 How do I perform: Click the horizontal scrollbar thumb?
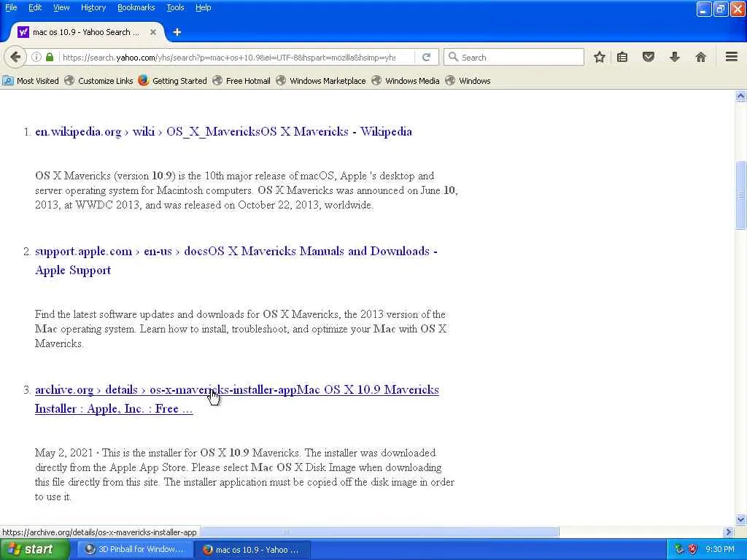click(x=379, y=532)
